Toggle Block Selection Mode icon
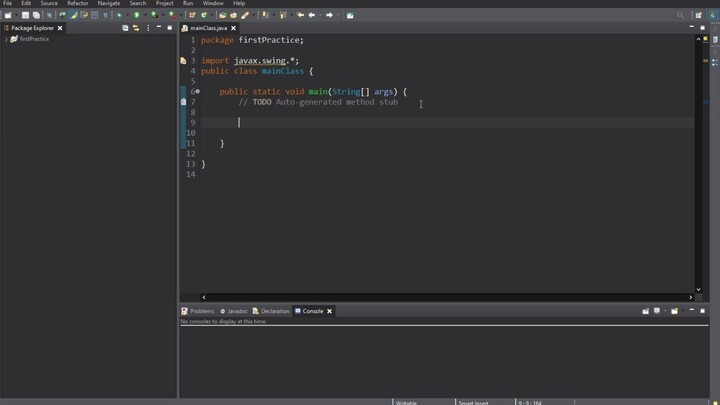The height and width of the screenshot is (405, 720). point(95,15)
